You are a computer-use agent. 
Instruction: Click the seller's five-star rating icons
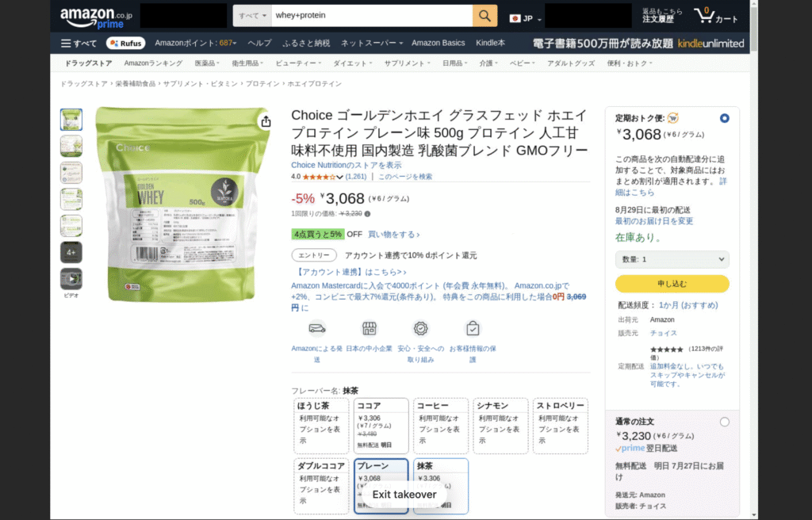click(x=666, y=350)
